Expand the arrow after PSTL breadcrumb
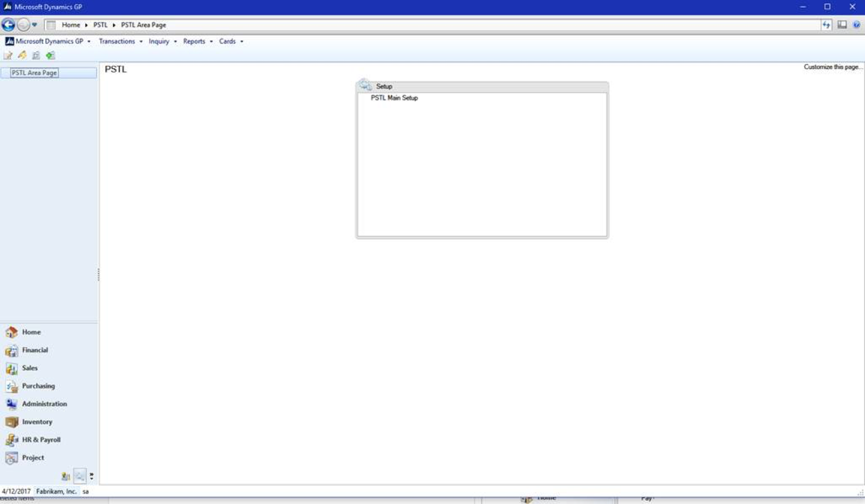This screenshot has height=504, width=865. 114,25
